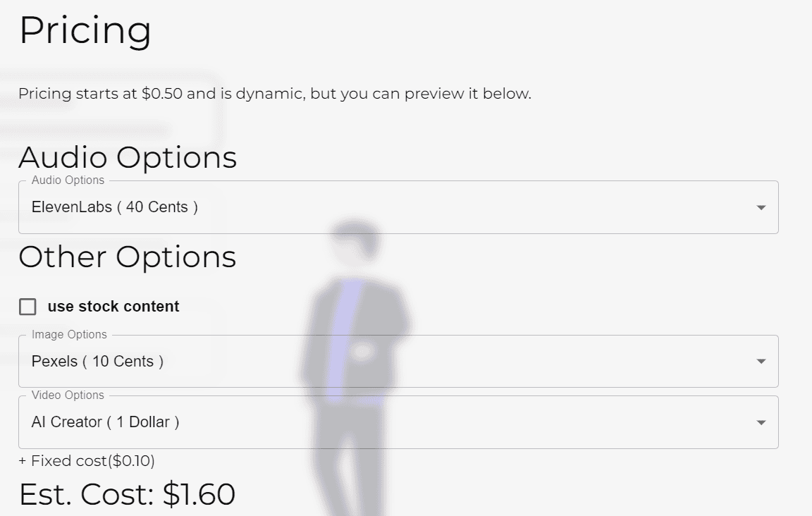Click the 'Pricing' page heading
This screenshot has height=516, width=812.
tap(85, 31)
